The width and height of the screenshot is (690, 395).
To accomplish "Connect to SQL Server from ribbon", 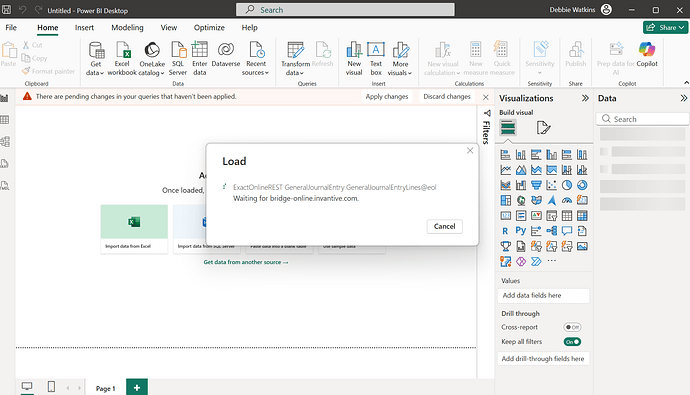I will coord(178,59).
